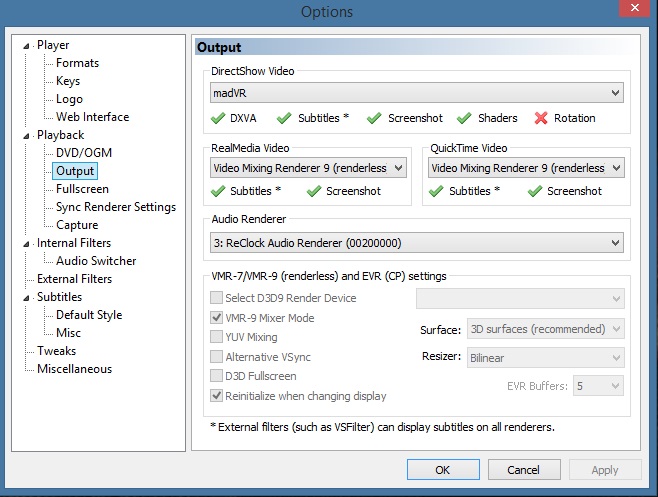Click the DirectShow Screenshot checkmark icon
This screenshot has width=658, height=497.
point(374,118)
